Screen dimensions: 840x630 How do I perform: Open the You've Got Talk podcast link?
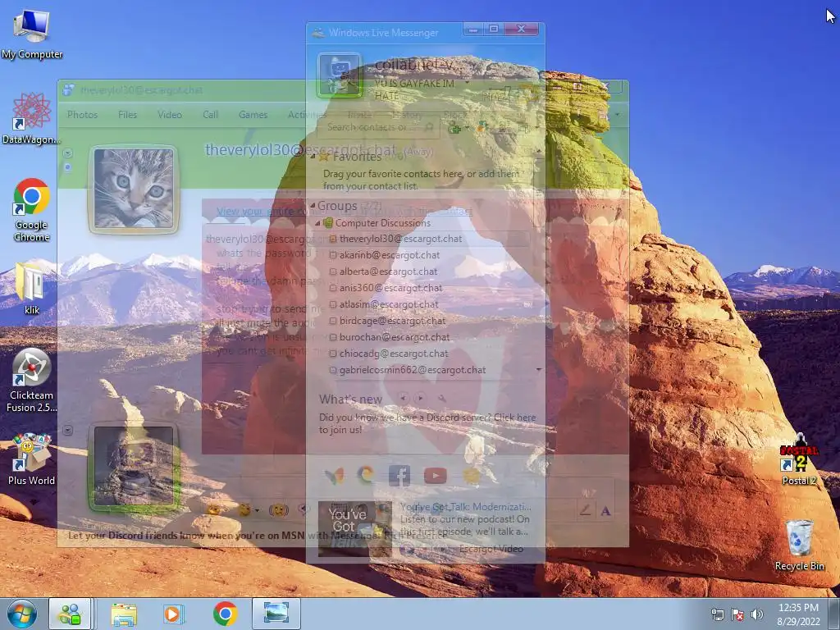[x=465, y=507]
